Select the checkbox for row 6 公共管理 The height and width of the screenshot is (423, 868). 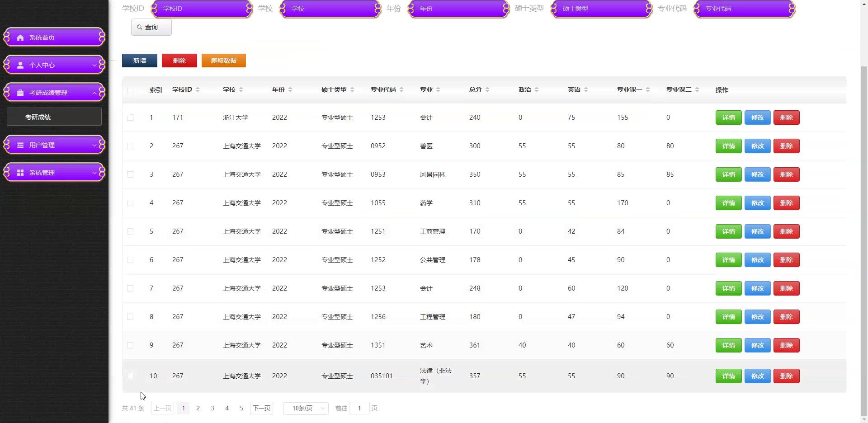coord(130,260)
